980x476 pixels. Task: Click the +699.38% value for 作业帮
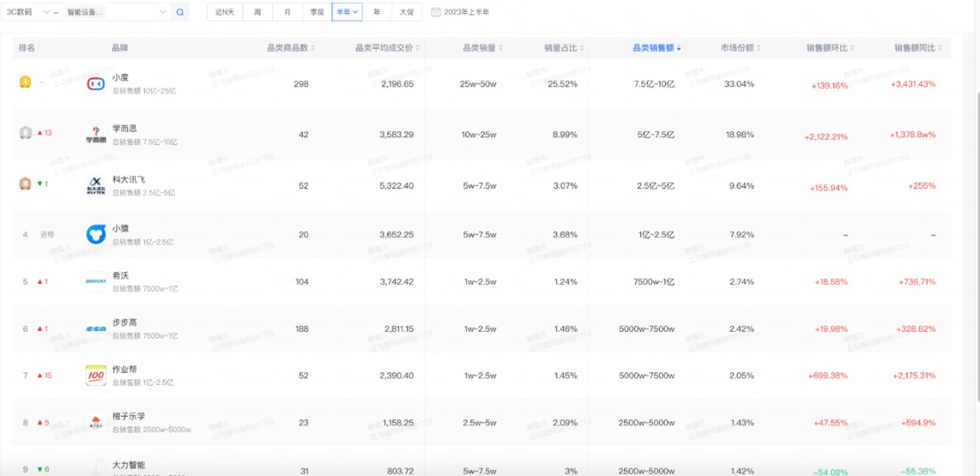pos(828,376)
